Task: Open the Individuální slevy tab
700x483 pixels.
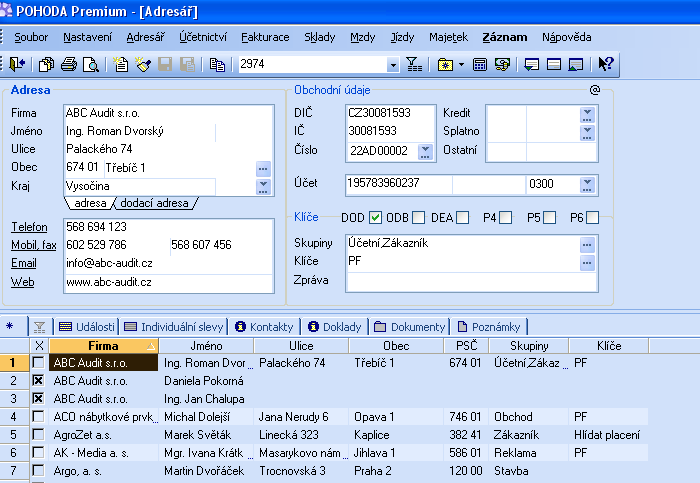Action: (174, 327)
